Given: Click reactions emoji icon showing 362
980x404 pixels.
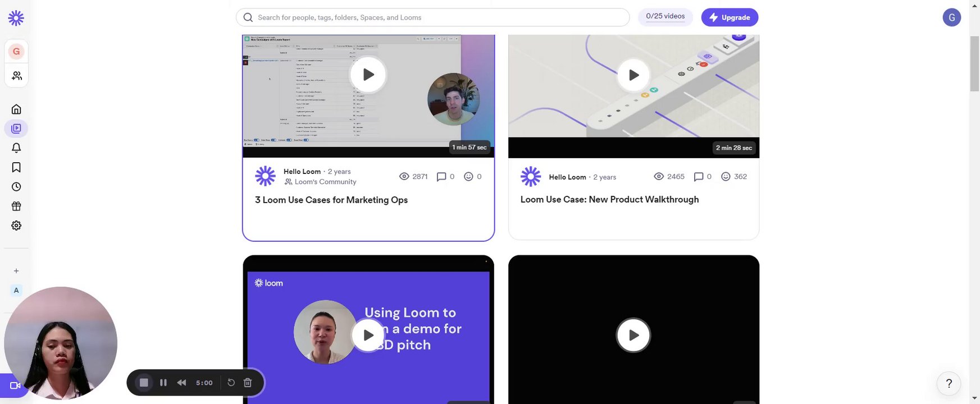Looking at the screenshot, I should pyautogui.click(x=726, y=176).
